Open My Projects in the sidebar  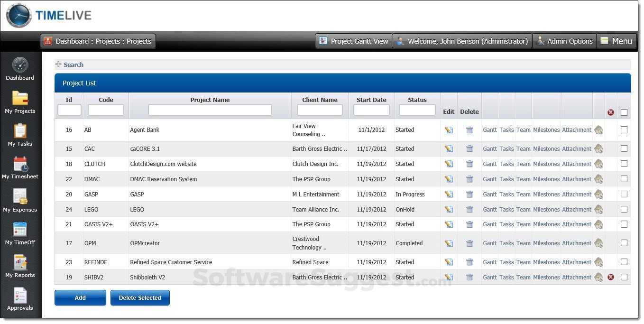(x=20, y=102)
